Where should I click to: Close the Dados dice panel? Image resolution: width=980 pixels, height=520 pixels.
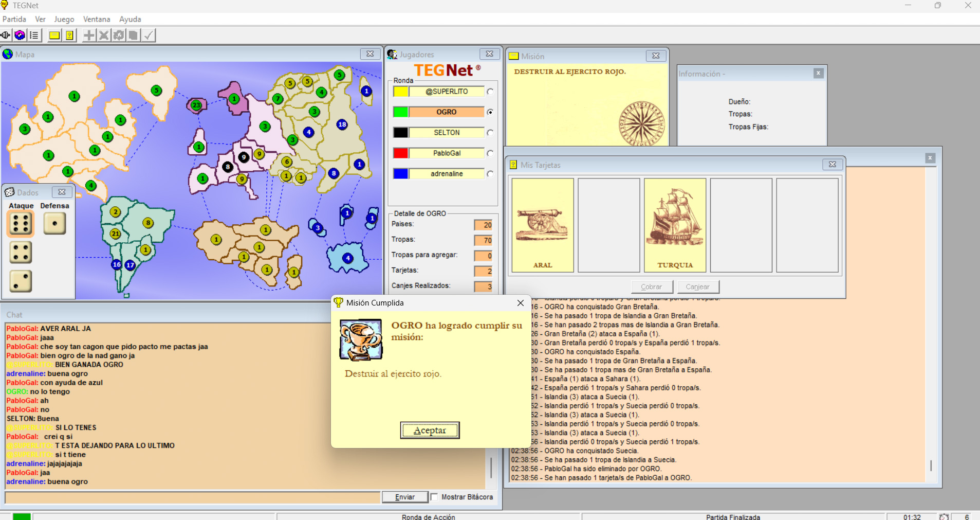62,192
